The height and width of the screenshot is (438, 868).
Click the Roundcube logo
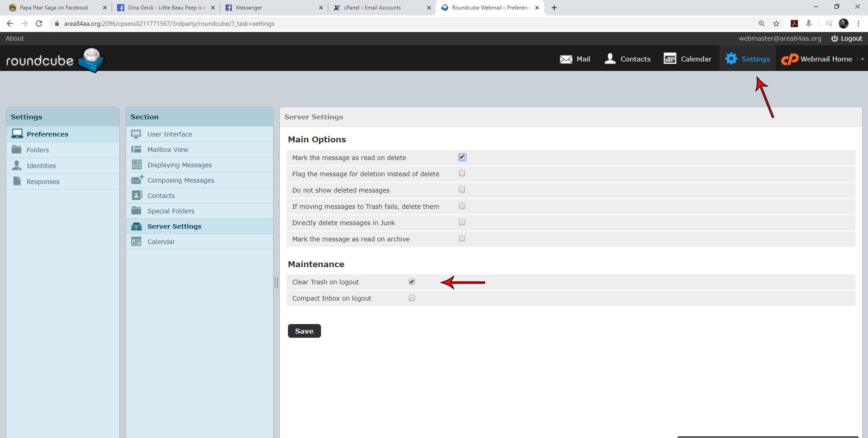click(54, 60)
